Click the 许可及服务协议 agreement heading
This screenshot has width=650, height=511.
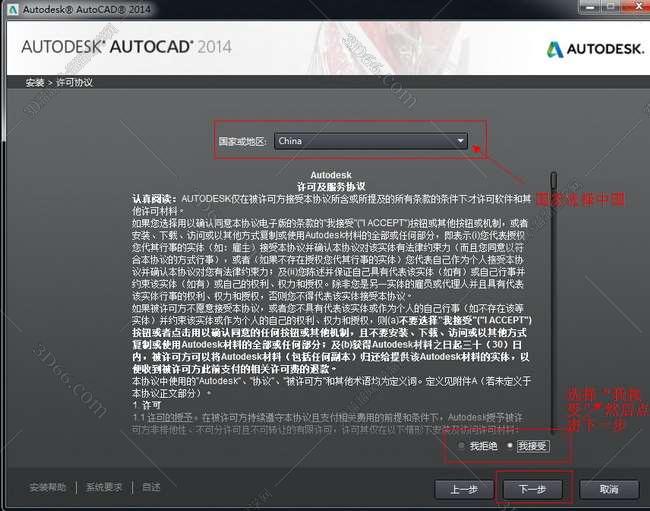[x=330, y=186]
